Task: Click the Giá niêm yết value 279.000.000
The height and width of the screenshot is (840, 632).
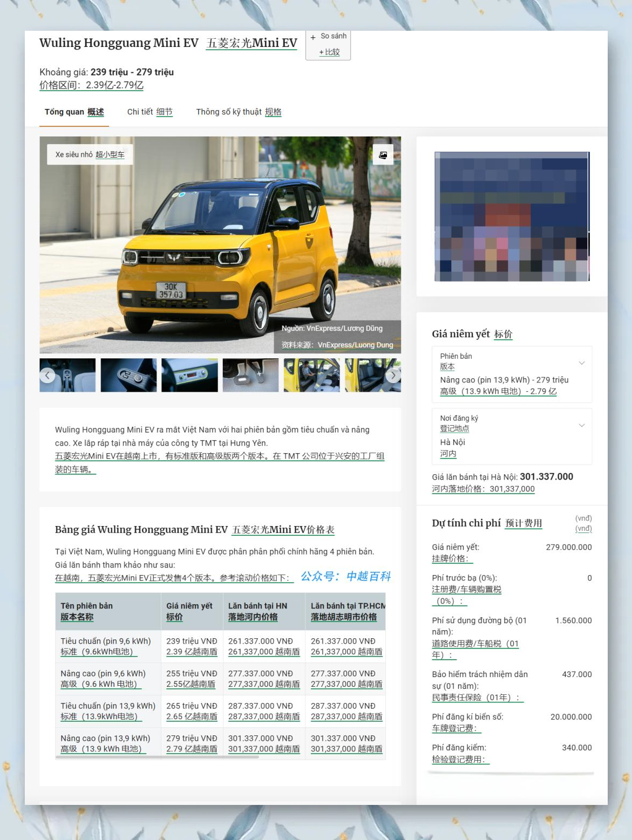Action: (x=569, y=547)
